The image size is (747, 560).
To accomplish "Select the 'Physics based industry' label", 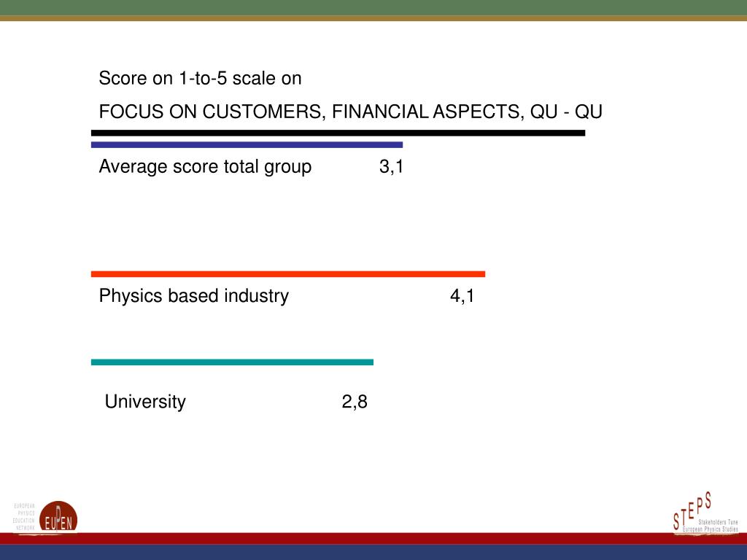I will (193, 296).
